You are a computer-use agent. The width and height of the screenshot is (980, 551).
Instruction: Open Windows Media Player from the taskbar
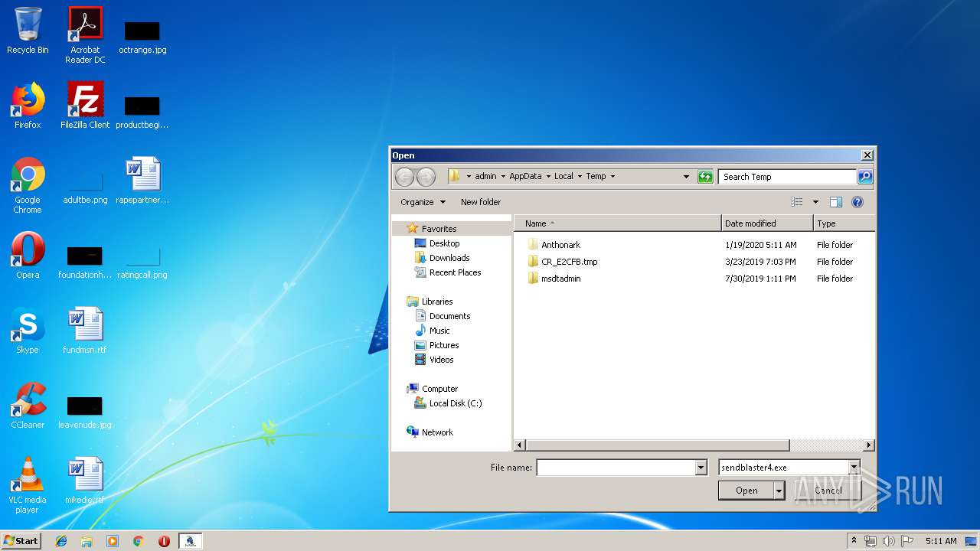pyautogui.click(x=113, y=541)
